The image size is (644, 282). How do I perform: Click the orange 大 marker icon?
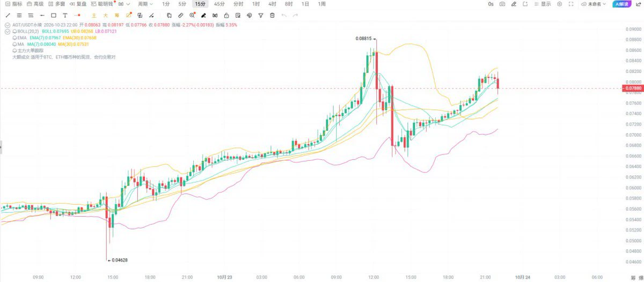106,15
